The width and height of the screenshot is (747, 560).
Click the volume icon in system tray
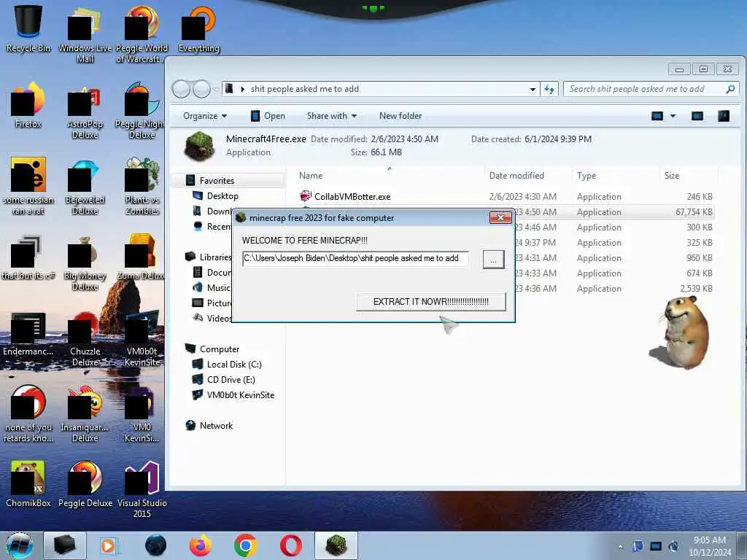673,546
